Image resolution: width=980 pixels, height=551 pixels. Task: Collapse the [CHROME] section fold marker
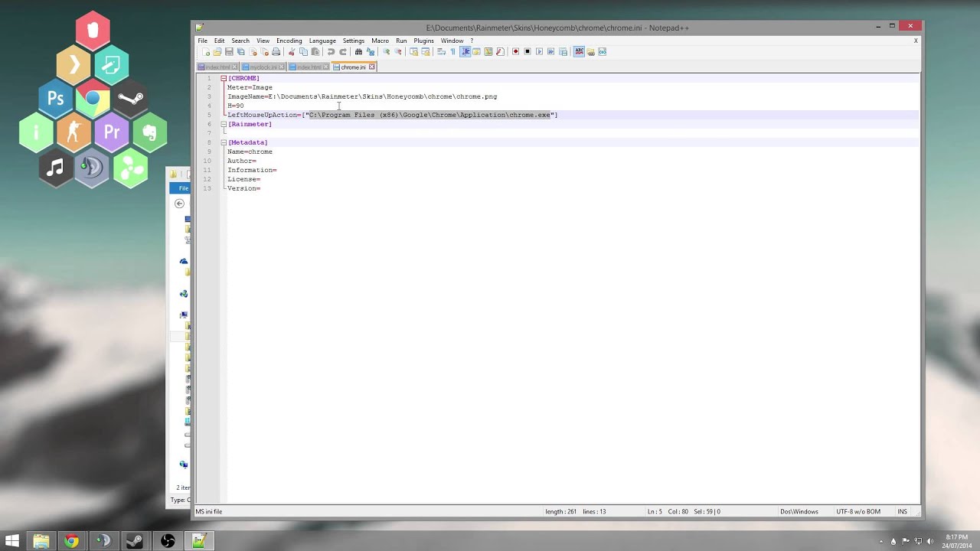(x=224, y=78)
